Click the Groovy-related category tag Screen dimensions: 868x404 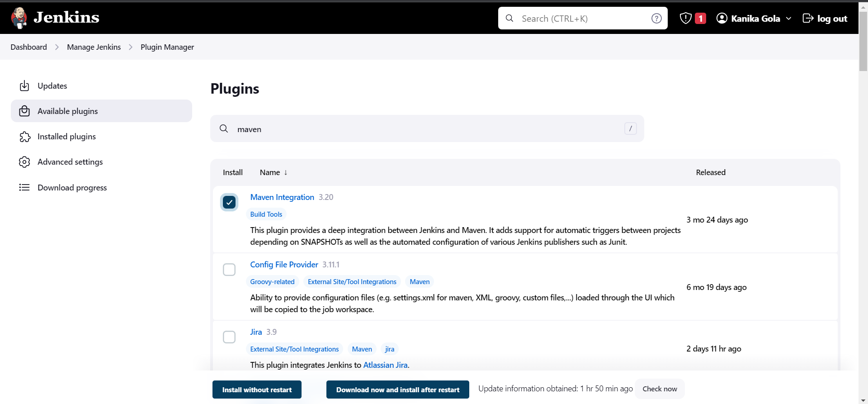272,282
